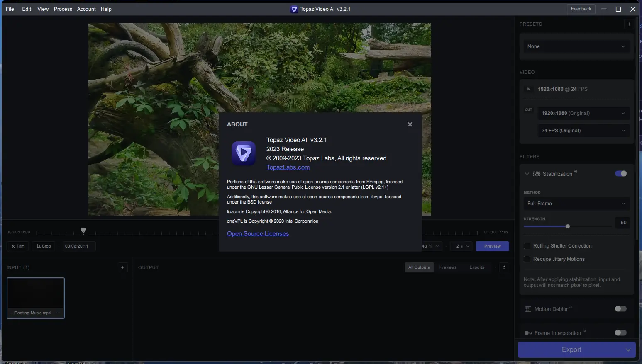Image resolution: width=642 pixels, height=364 pixels.
Task: Enable Rolling Shutter Correction checkbox
Action: [527, 246]
